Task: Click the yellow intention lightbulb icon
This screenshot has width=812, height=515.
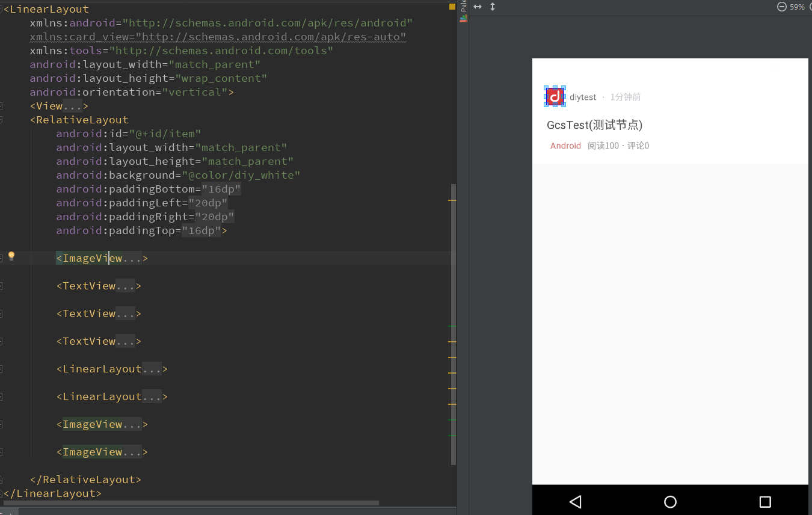Action: coord(11,256)
